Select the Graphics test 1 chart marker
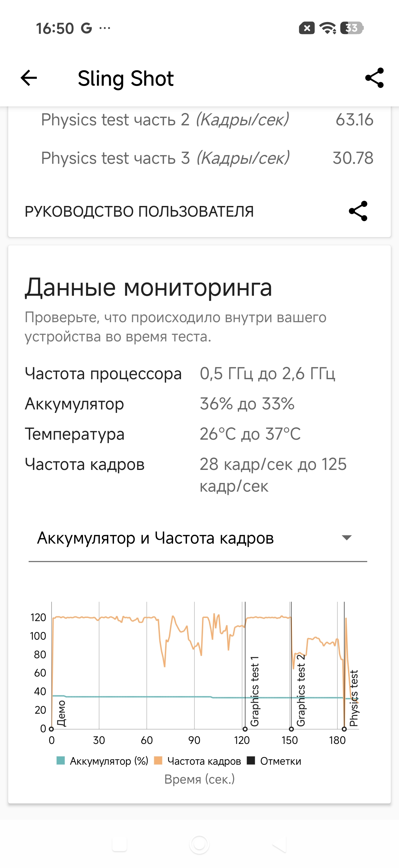 coord(245,729)
